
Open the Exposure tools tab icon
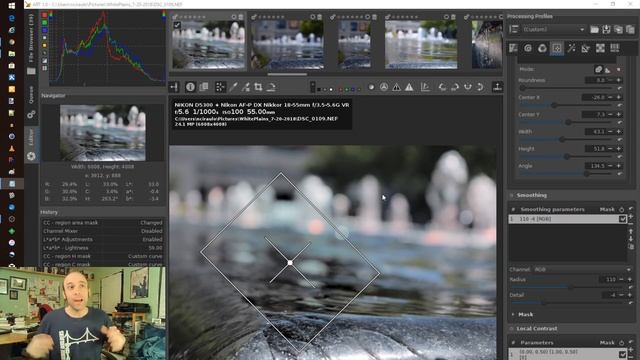[x=513, y=48]
